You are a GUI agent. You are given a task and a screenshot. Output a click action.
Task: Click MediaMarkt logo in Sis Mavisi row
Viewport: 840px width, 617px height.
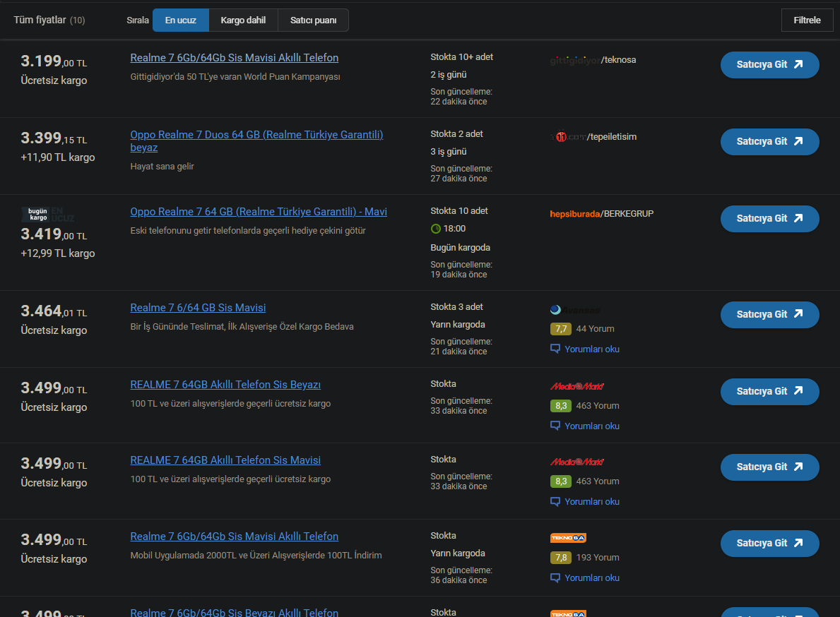pyautogui.click(x=577, y=462)
